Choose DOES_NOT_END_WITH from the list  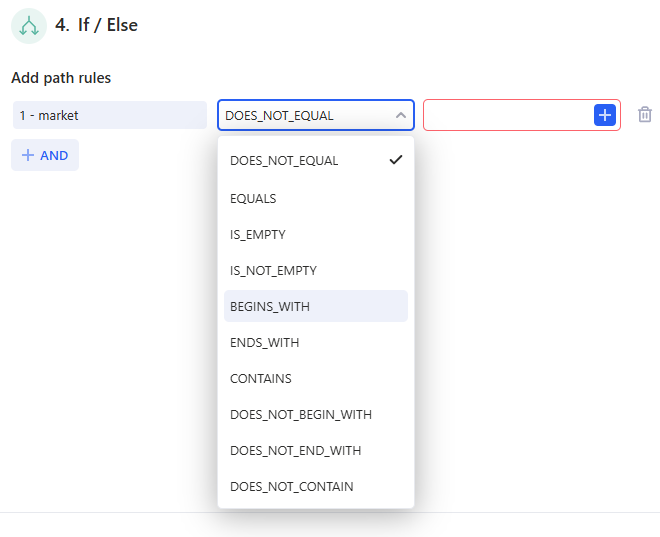pos(296,450)
